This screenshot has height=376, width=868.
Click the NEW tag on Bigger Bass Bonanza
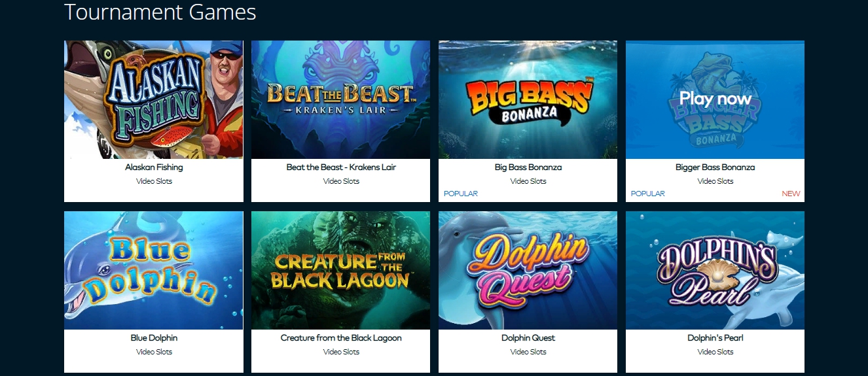coord(791,194)
